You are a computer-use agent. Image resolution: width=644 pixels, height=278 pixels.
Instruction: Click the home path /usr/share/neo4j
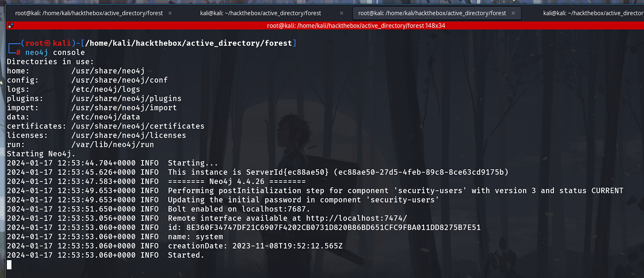point(108,71)
